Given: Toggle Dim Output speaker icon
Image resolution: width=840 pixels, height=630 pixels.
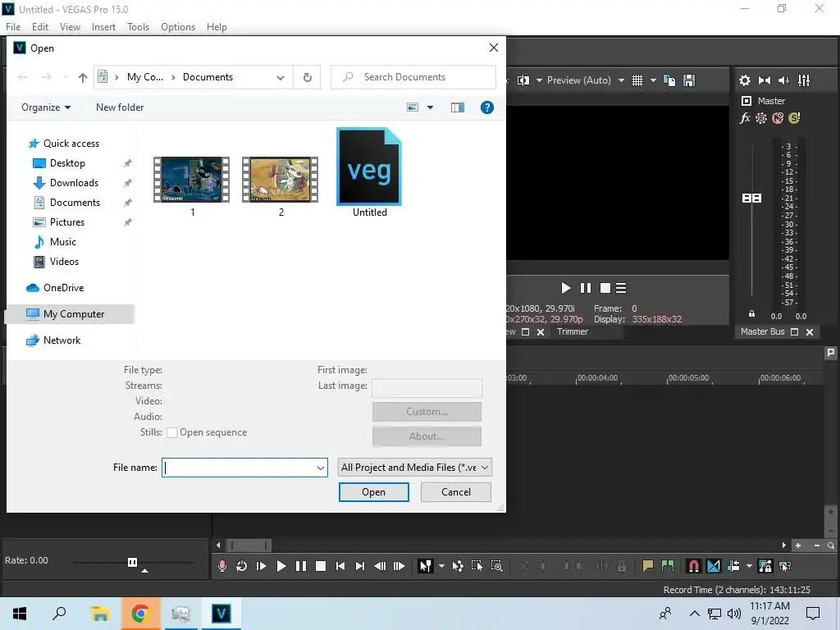Looking at the screenshot, I should (783, 80).
